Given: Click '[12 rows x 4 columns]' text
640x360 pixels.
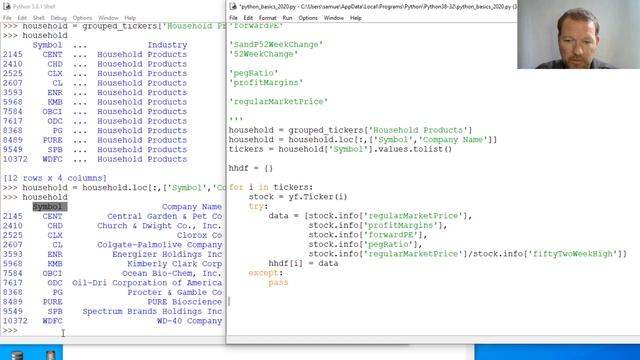Looking at the screenshot, I should click(55, 178).
